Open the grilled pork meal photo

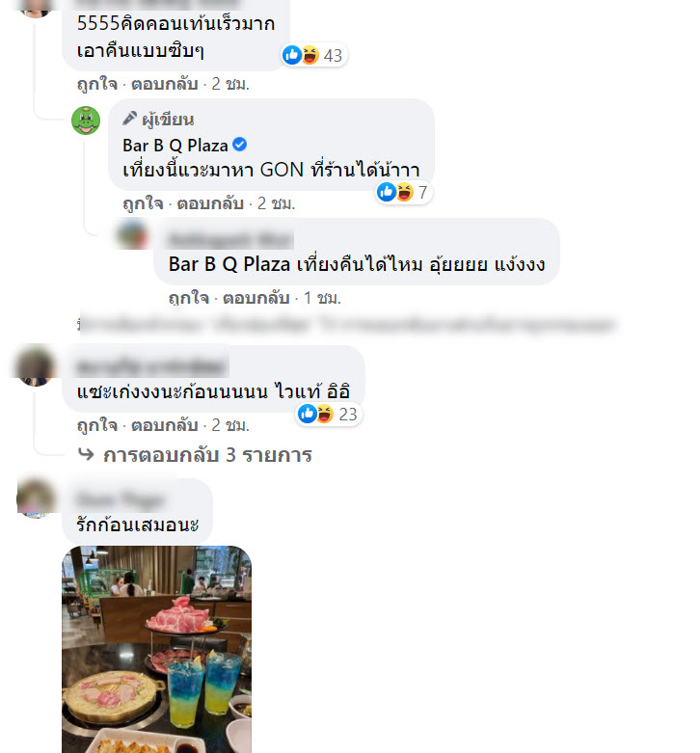[x=156, y=649]
